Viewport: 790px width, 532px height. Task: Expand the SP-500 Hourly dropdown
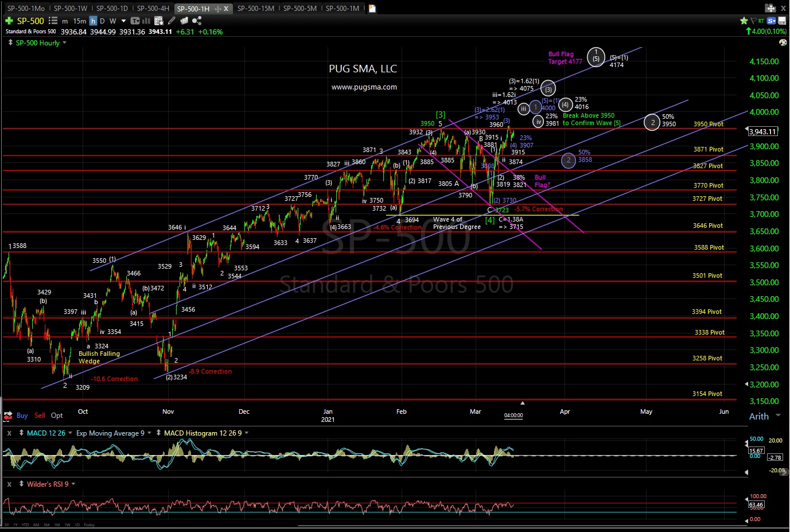click(x=64, y=42)
